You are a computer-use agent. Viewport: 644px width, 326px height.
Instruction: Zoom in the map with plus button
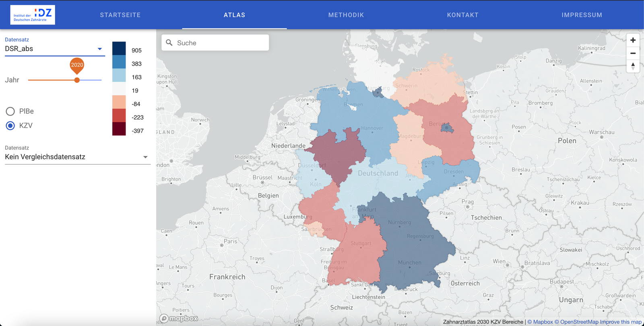[633, 40]
